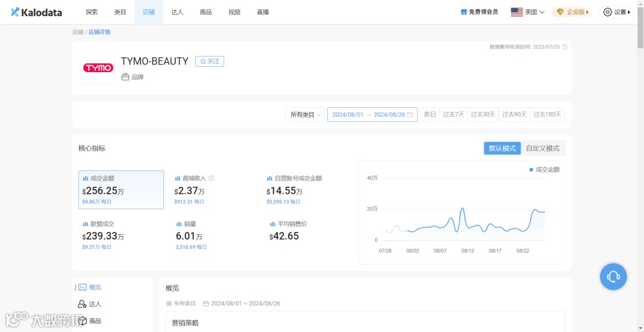The width and height of the screenshot is (644, 332).
Task: Click the briefcase 品牌 icon
Action: click(x=125, y=77)
